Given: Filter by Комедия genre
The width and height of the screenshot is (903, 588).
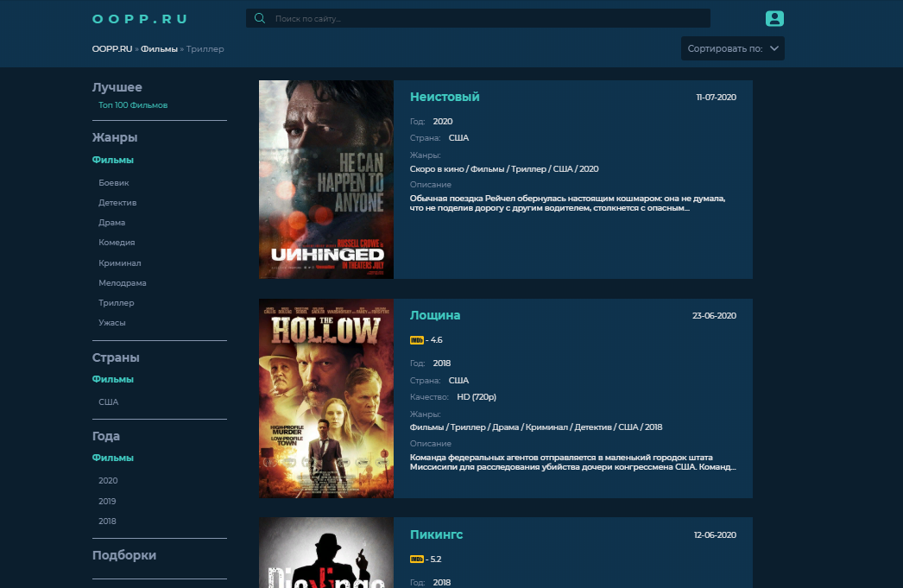Looking at the screenshot, I should tap(117, 243).
